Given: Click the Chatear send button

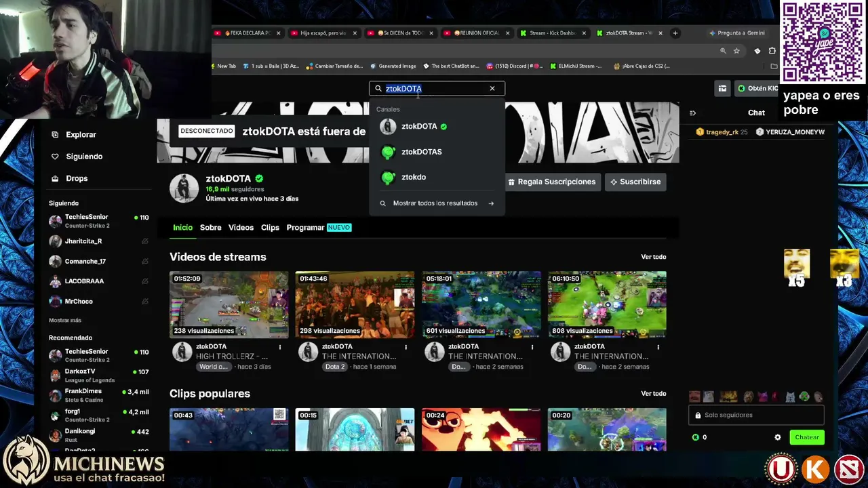Looking at the screenshot, I should pos(807,437).
